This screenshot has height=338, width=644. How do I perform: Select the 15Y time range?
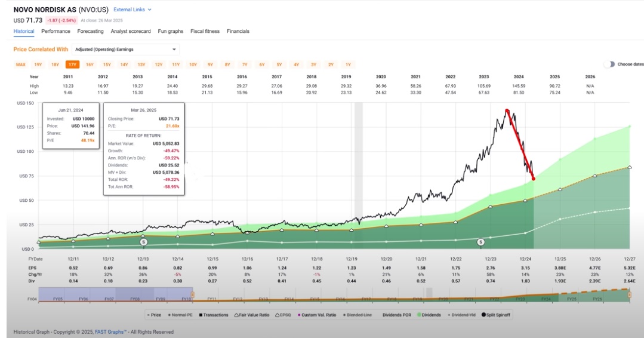pyautogui.click(x=107, y=64)
